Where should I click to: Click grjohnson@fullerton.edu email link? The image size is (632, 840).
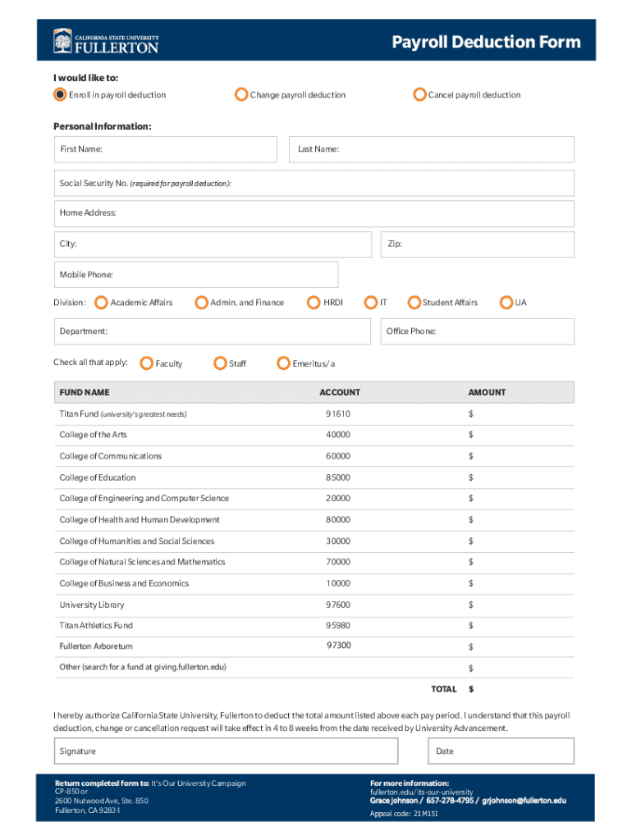pyautogui.click(x=524, y=801)
